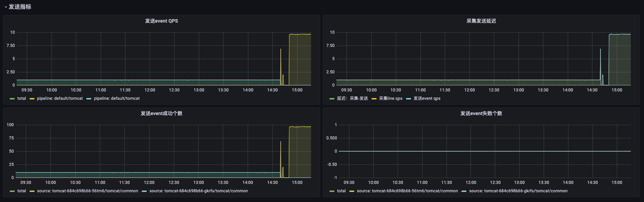Open the 采集发送延迟 panel title menu

(481, 21)
